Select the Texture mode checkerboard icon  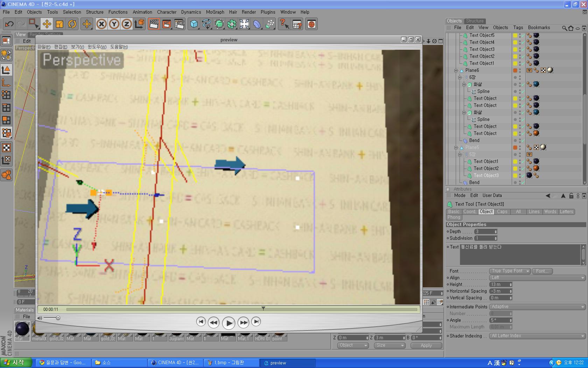pyautogui.click(x=6, y=148)
